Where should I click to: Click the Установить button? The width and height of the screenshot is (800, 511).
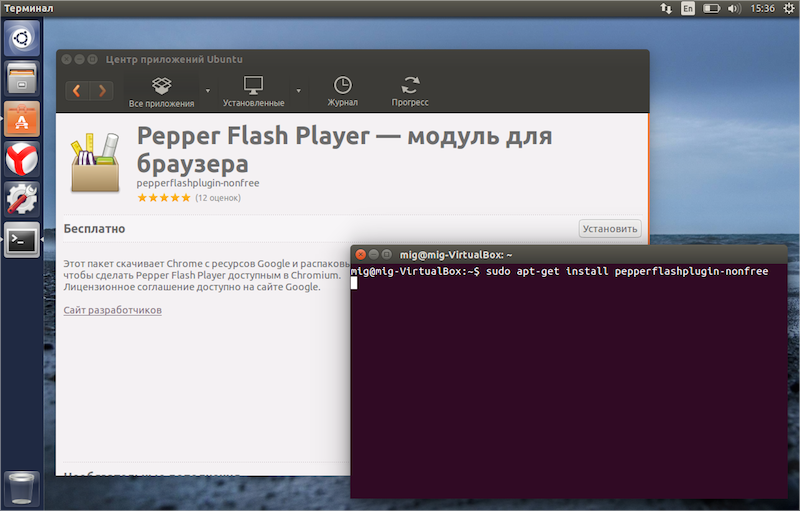click(x=610, y=229)
